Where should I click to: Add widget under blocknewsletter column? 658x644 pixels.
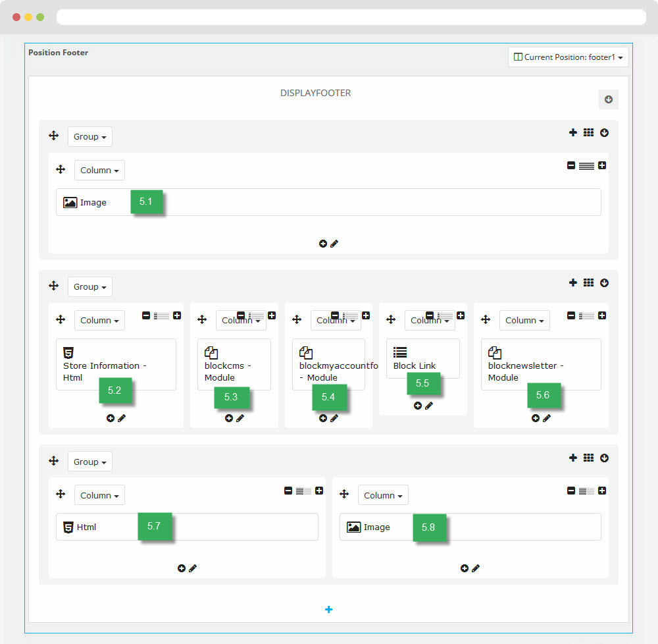(536, 418)
